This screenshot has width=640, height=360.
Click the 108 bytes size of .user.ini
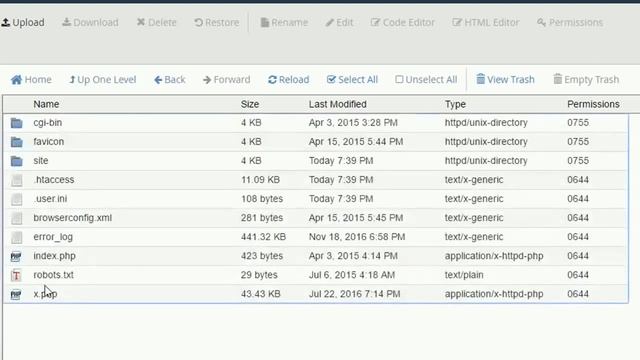coord(262,199)
